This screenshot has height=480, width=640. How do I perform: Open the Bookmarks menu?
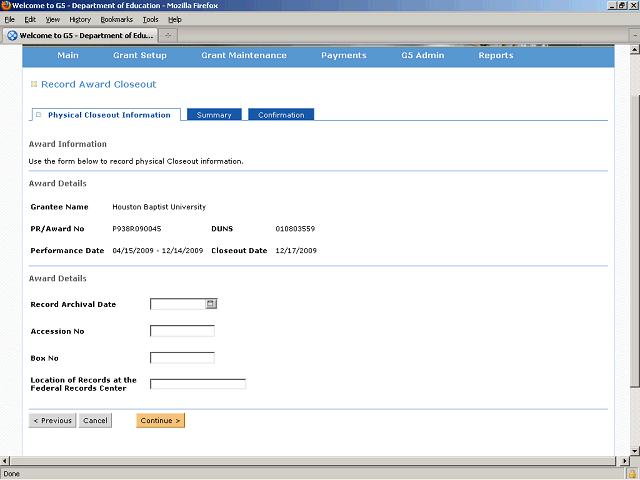point(116,20)
